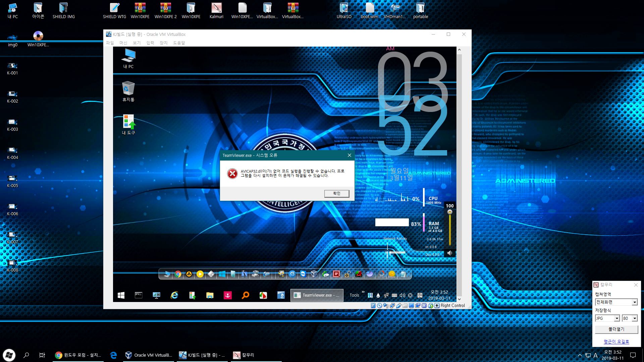Image resolution: width=644 pixels, height=362 pixels.
Task: Expand host tray hidden icons arrow
Action: click(580, 355)
